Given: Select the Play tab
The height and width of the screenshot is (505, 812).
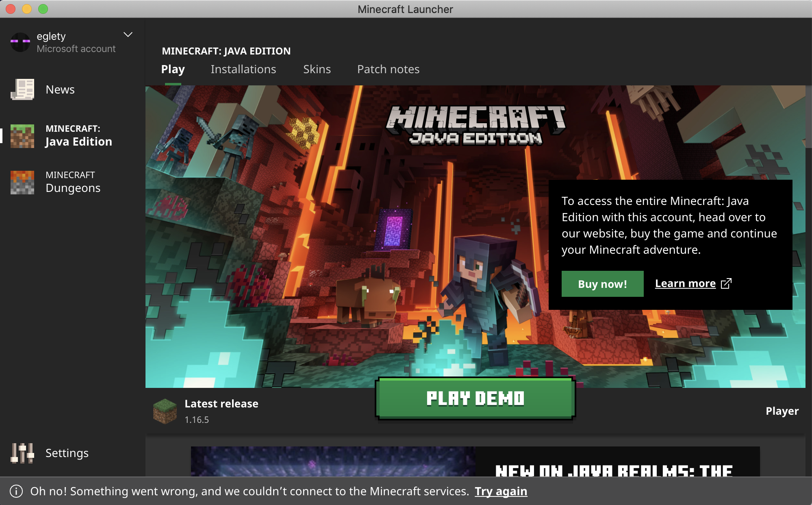Looking at the screenshot, I should click(173, 69).
